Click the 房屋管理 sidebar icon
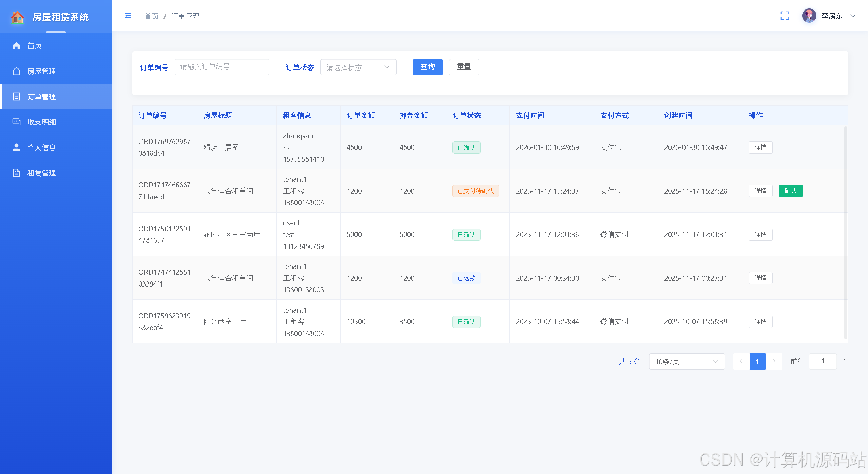The height and width of the screenshot is (474, 868). click(16, 71)
